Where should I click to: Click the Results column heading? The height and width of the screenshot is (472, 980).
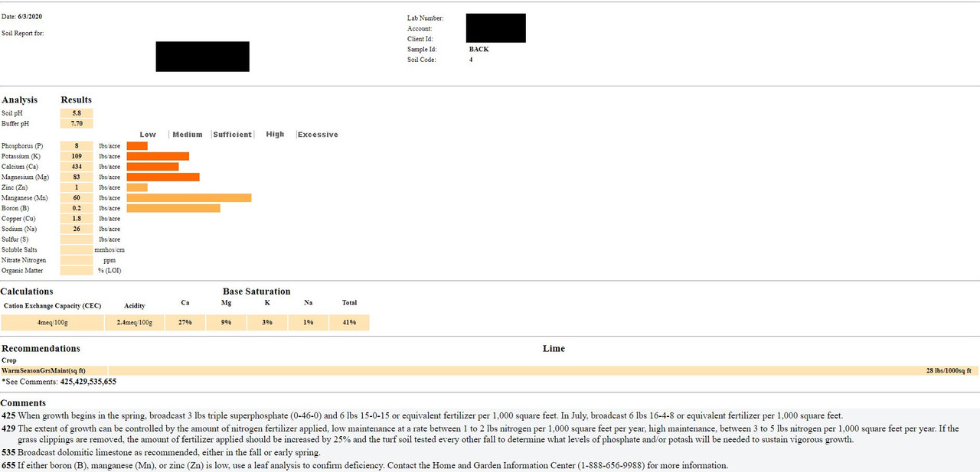coord(77,100)
